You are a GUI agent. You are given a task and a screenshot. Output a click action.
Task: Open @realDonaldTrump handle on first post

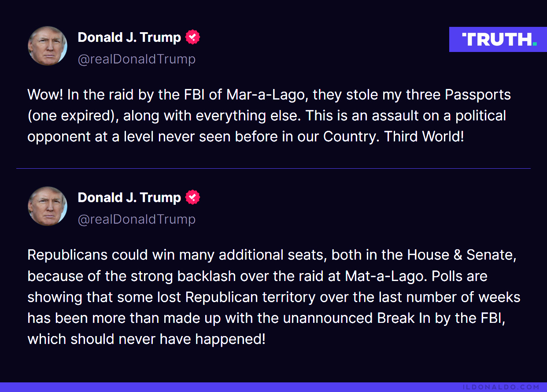pyautogui.click(x=137, y=59)
